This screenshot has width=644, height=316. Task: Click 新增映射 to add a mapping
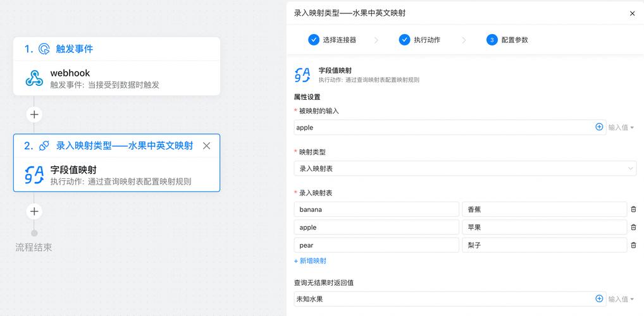coord(310,261)
